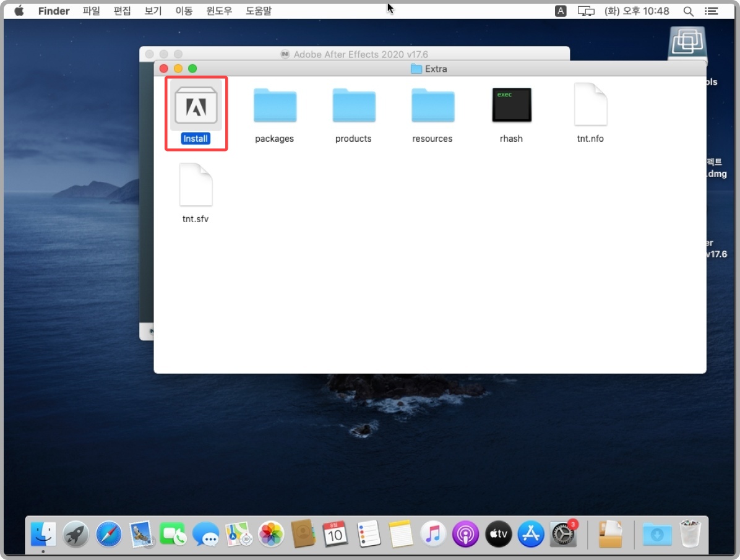The image size is (740, 560).
Task: Click the Adobe After Effects 2020 window title
Action: click(x=361, y=54)
